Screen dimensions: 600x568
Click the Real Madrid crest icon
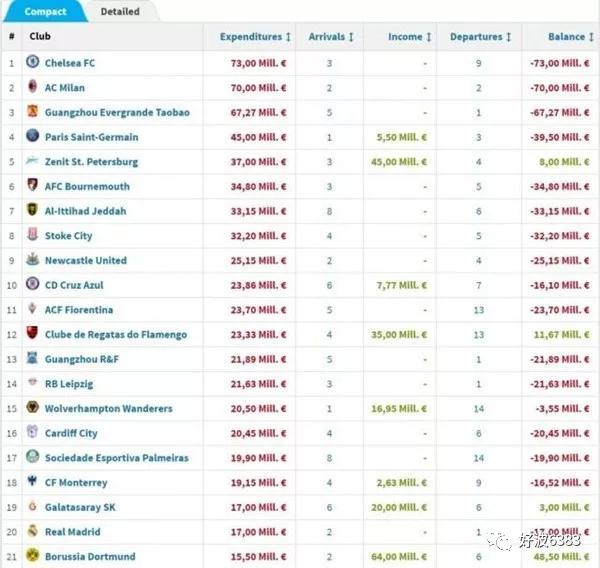tap(32, 532)
